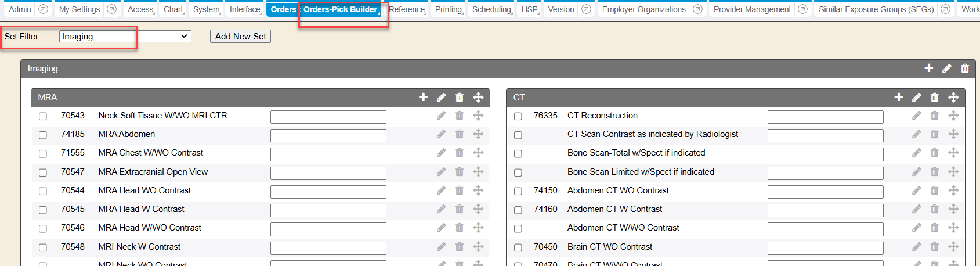
Task: Click text field for MRA Head WO Contrast
Action: click(x=328, y=192)
